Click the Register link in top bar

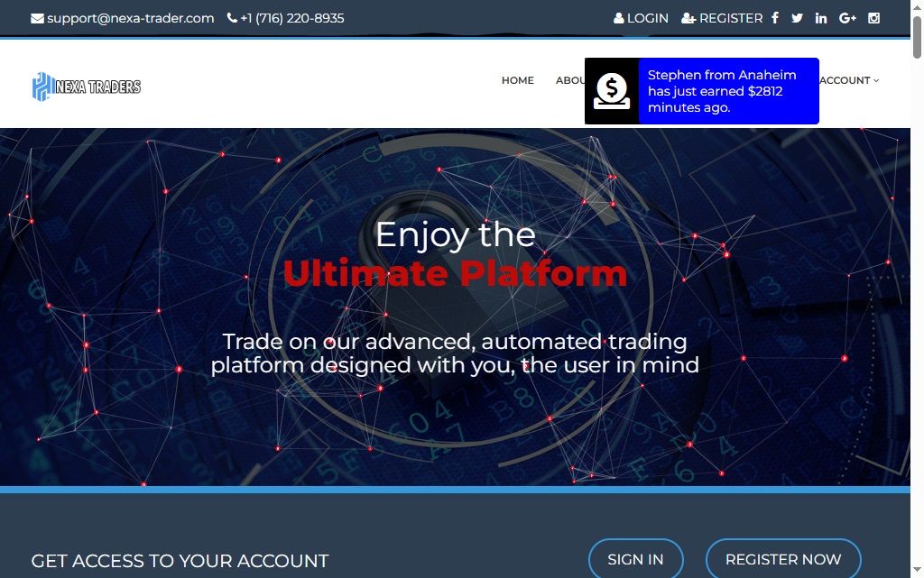(x=722, y=18)
